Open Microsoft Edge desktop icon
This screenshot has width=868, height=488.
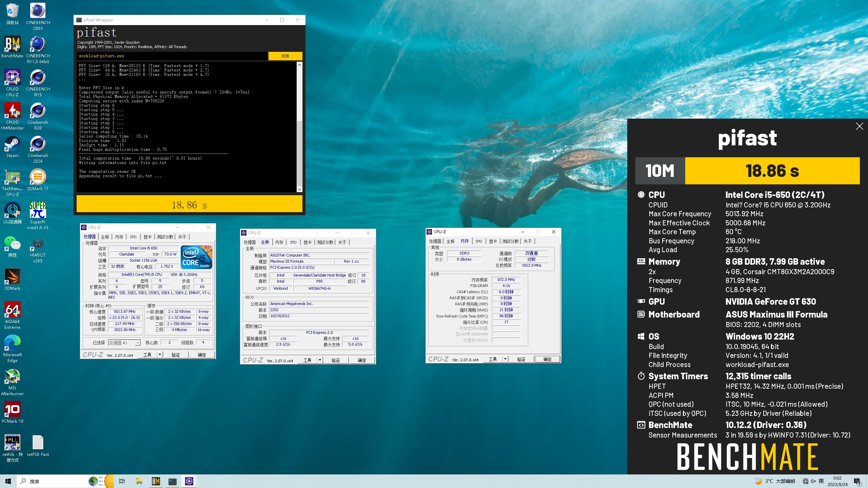13,348
